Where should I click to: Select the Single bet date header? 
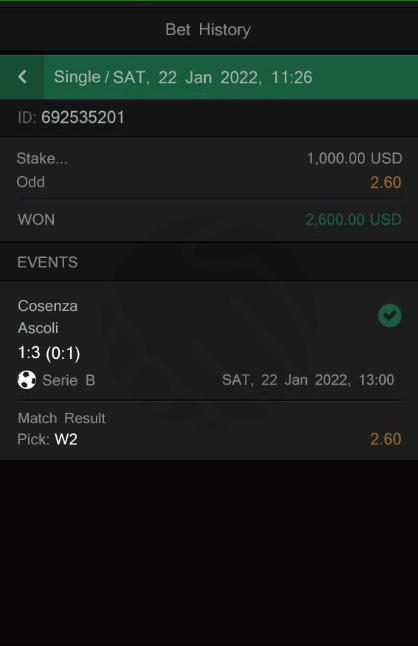click(x=183, y=77)
